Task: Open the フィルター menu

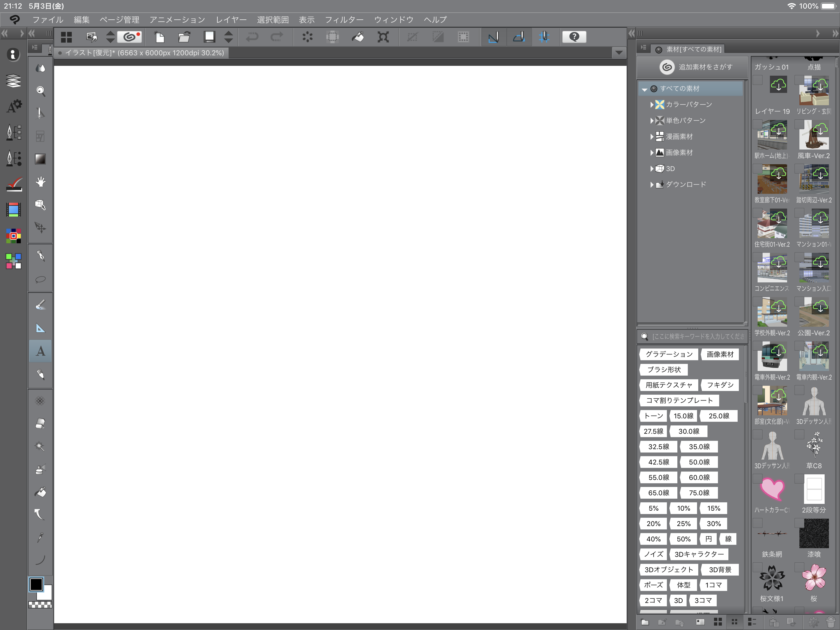Action: tap(344, 20)
